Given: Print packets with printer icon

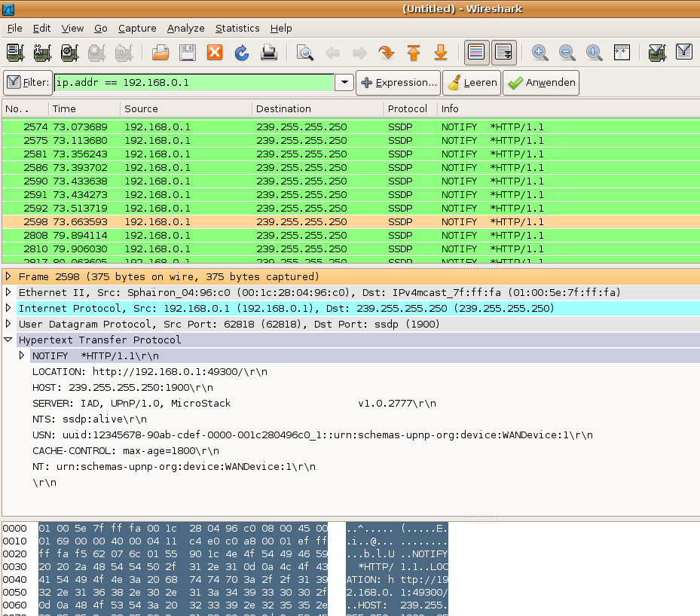Looking at the screenshot, I should pos(269,53).
